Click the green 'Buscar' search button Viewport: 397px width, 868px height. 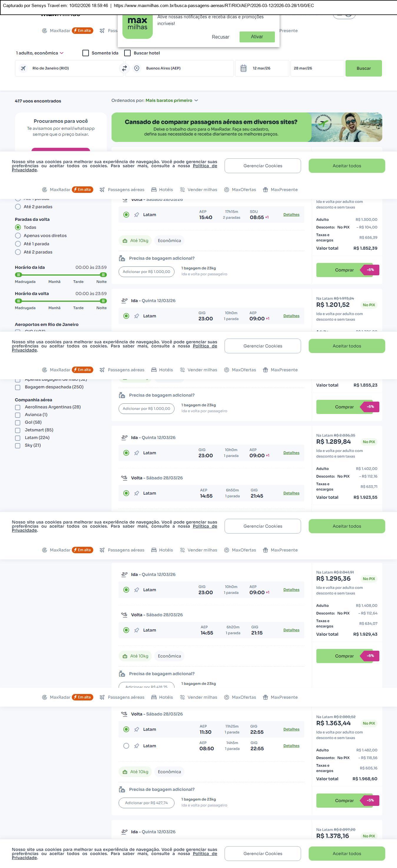coord(363,68)
